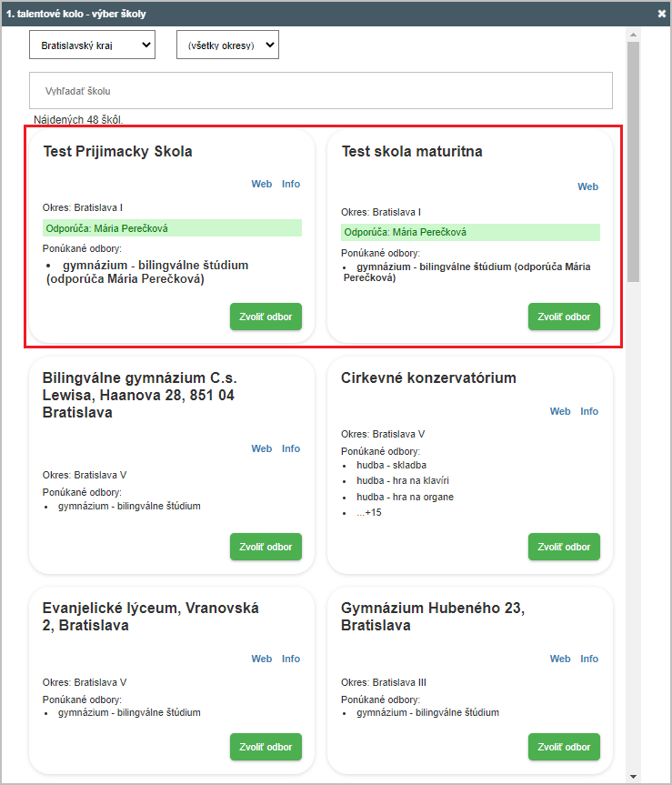Open Web link for Cirkevné konzervatórium
Viewport: 672px width, 785px height.
tap(560, 411)
